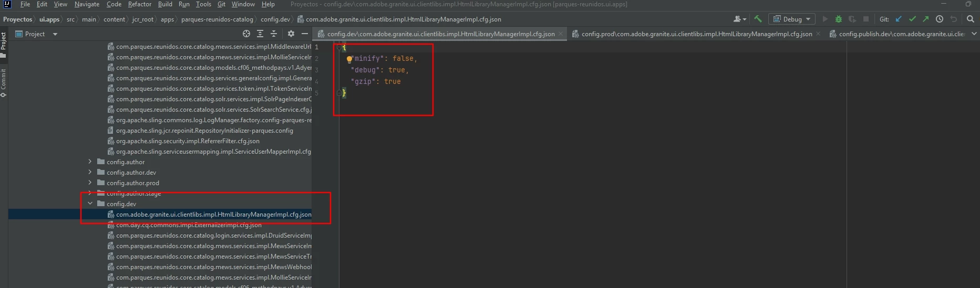Click Select Opened File target icon
The image size is (980, 288).
coord(246,34)
